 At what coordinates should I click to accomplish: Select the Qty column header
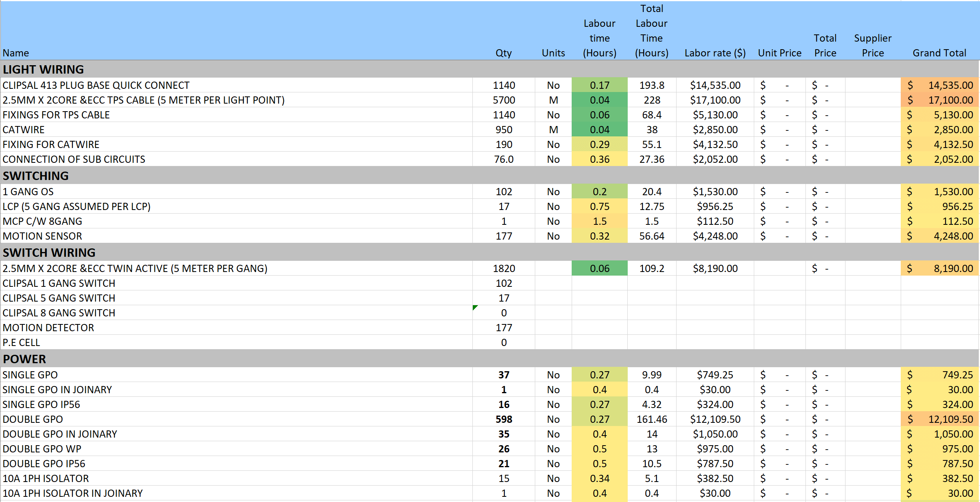tap(503, 53)
